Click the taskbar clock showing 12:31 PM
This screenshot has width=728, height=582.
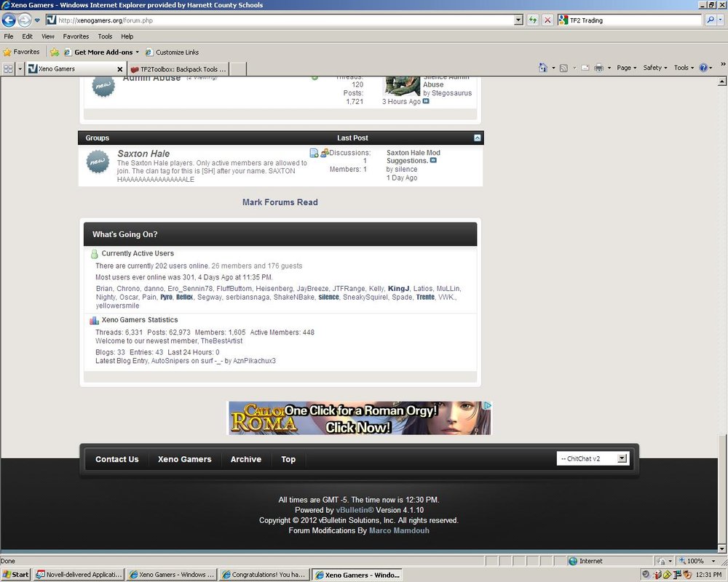coord(709,575)
